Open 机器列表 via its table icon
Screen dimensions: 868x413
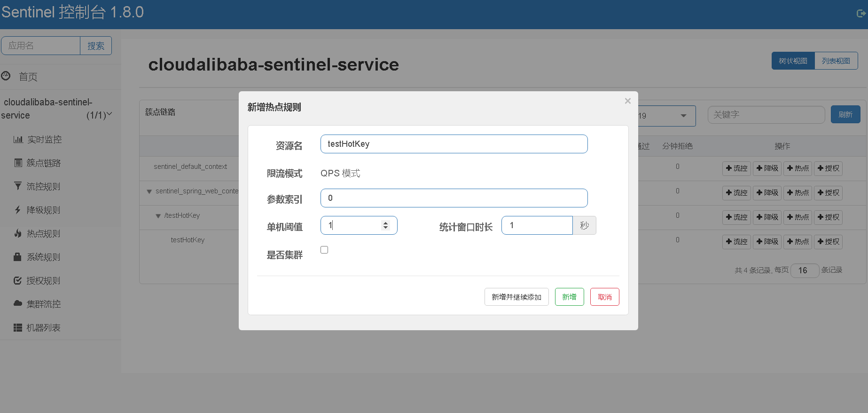(18, 327)
